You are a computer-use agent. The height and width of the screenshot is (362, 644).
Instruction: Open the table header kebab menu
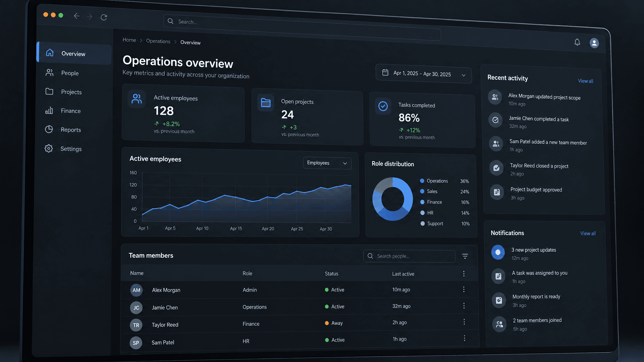pos(464,274)
